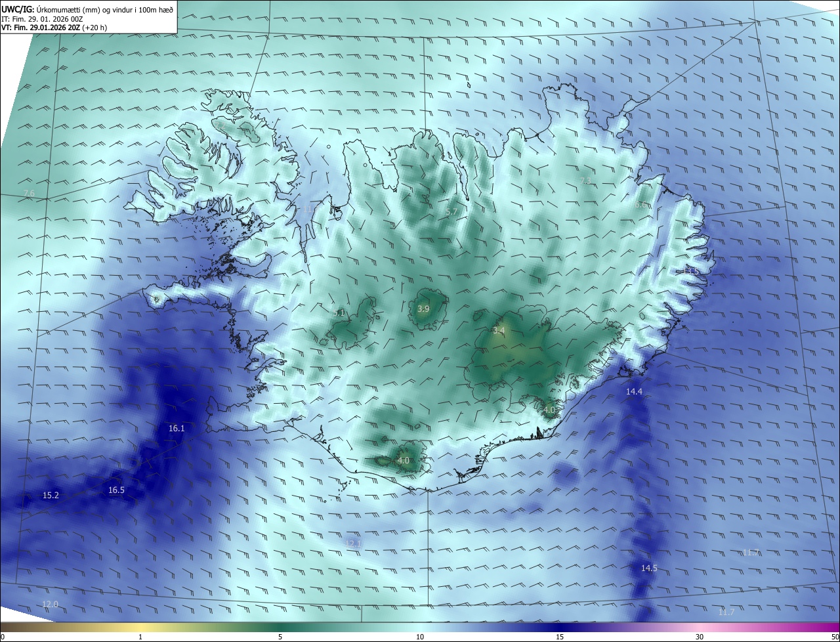Click the 'VT: Fim. 29.01.2026 20Z (+20 h)' line
Viewport: 840px width, 642px height.
[54, 28]
